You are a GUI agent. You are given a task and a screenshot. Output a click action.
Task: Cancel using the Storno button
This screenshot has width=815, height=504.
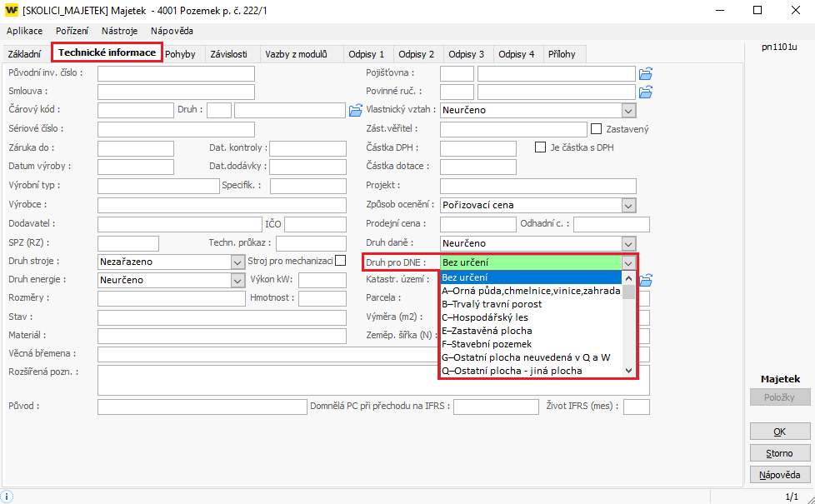(779, 453)
